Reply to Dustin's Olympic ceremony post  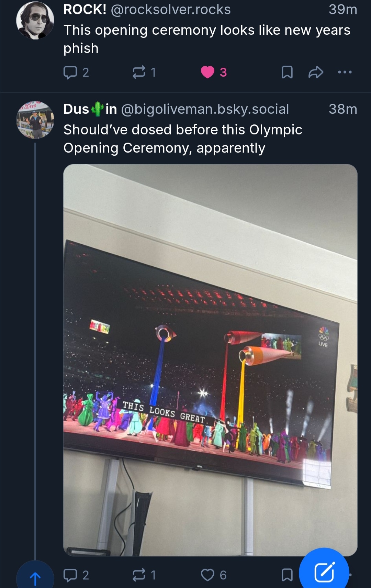click(70, 575)
